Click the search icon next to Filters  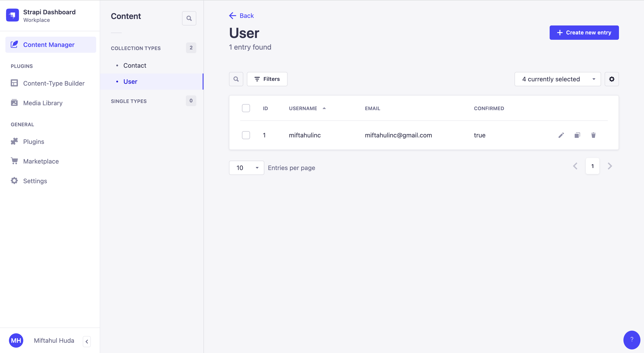click(236, 79)
